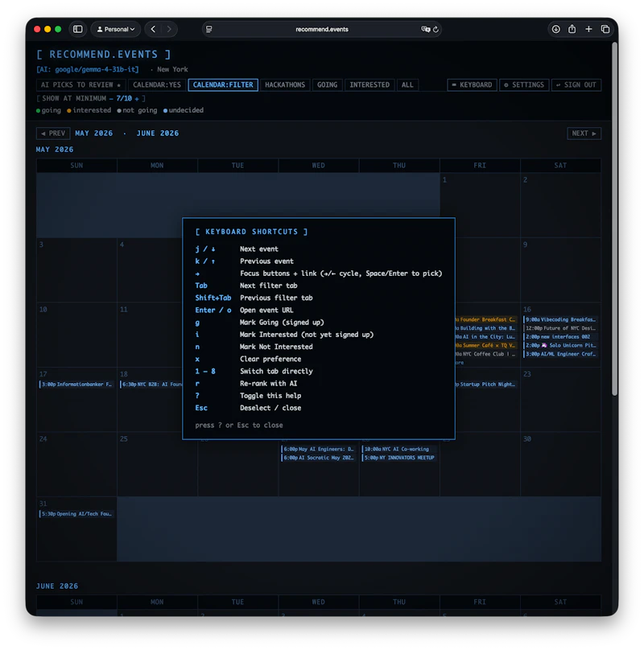This screenshot has height=650, width=644.
Task: Go to the next month with NEXT
Action: (x=584, y=134)
